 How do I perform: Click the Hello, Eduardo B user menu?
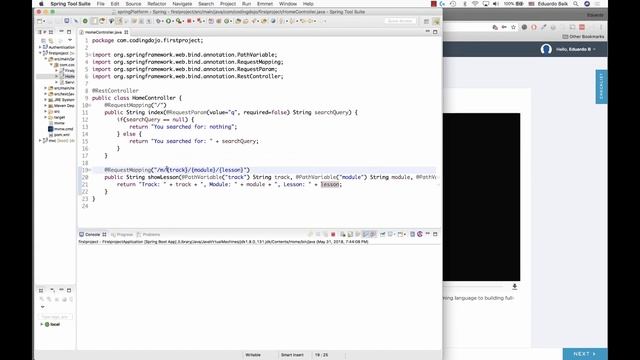[x=568, y=49]
